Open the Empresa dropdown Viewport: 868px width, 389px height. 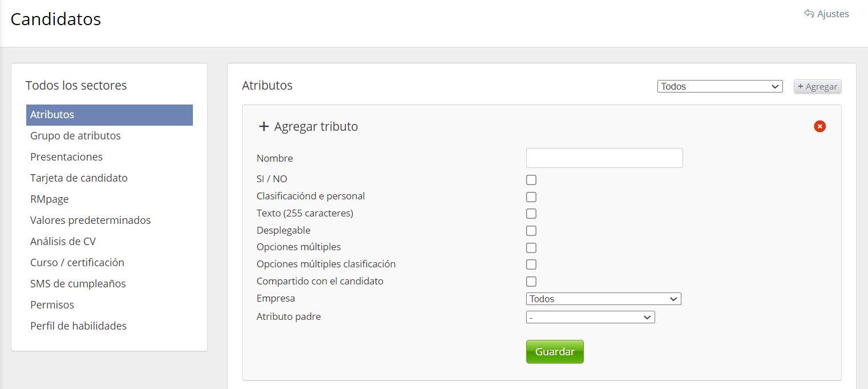tap(603, 299)
